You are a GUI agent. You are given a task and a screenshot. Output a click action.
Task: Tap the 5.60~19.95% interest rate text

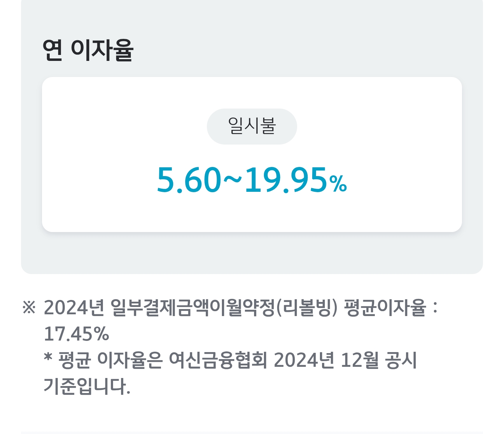pos(252,180)
